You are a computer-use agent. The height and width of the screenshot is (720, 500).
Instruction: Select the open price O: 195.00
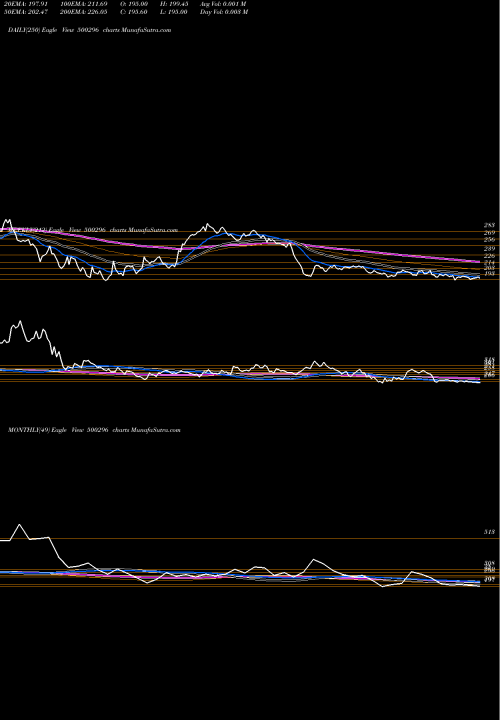click(x=134, y=4)
